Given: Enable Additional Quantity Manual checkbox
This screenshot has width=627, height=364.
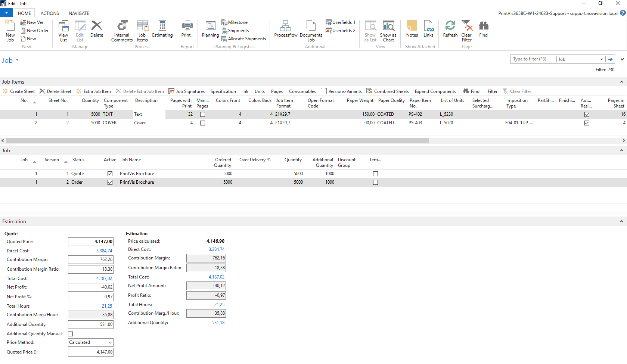Looking at the screenshot, I should tap(70, 334).
